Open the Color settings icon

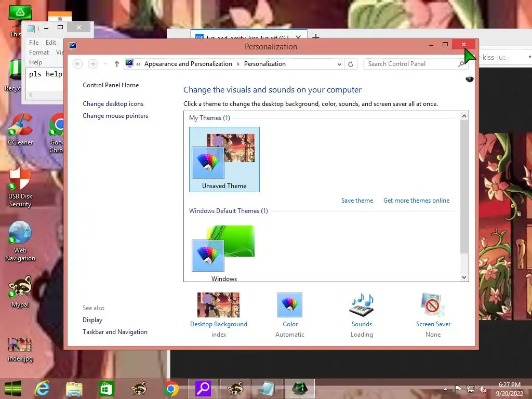point(290,304)
